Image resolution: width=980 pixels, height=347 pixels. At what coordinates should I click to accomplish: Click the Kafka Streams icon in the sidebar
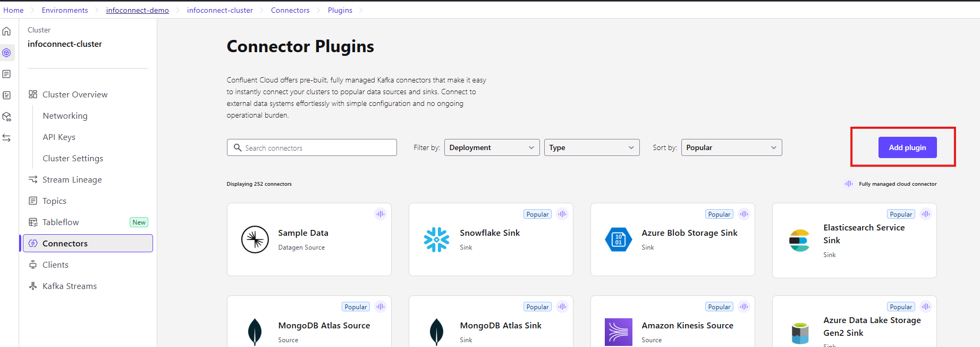click(33, 286)
